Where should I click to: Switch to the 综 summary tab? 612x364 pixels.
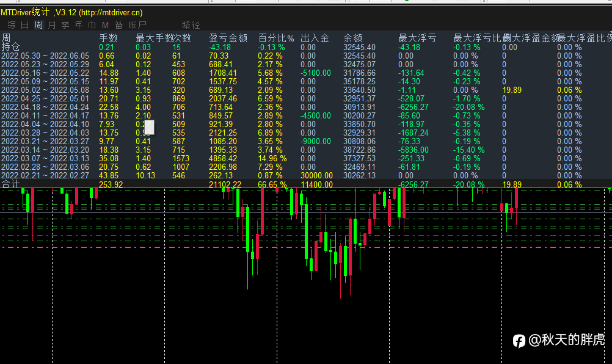(x=12, y=25)
